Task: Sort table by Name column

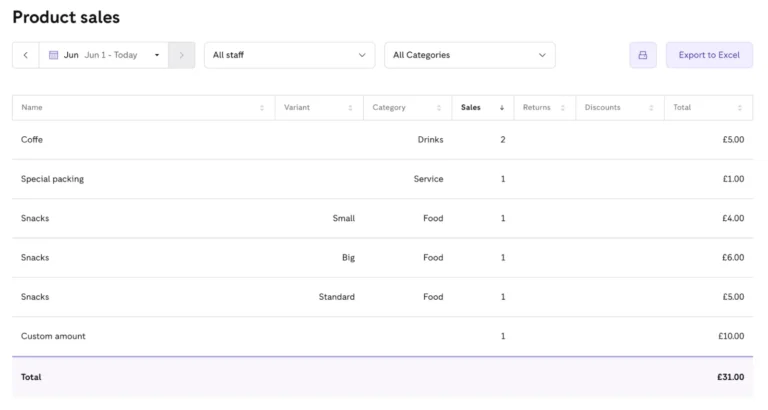Action: tap(143, 107)
